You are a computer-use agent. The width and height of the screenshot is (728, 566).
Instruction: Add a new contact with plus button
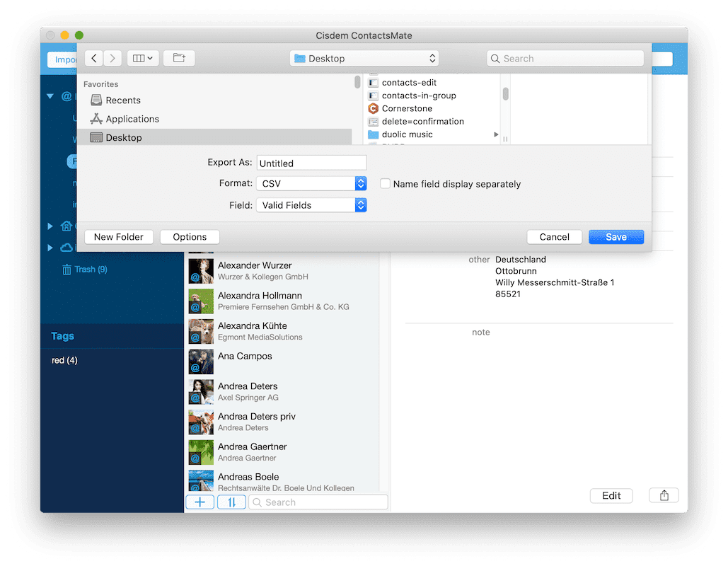tap(200, 502)
